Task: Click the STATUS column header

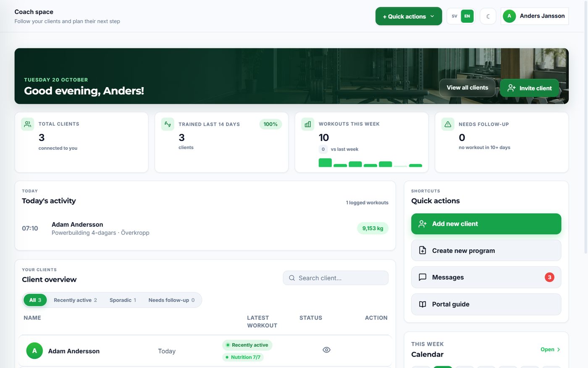Action: coord(311,318)
